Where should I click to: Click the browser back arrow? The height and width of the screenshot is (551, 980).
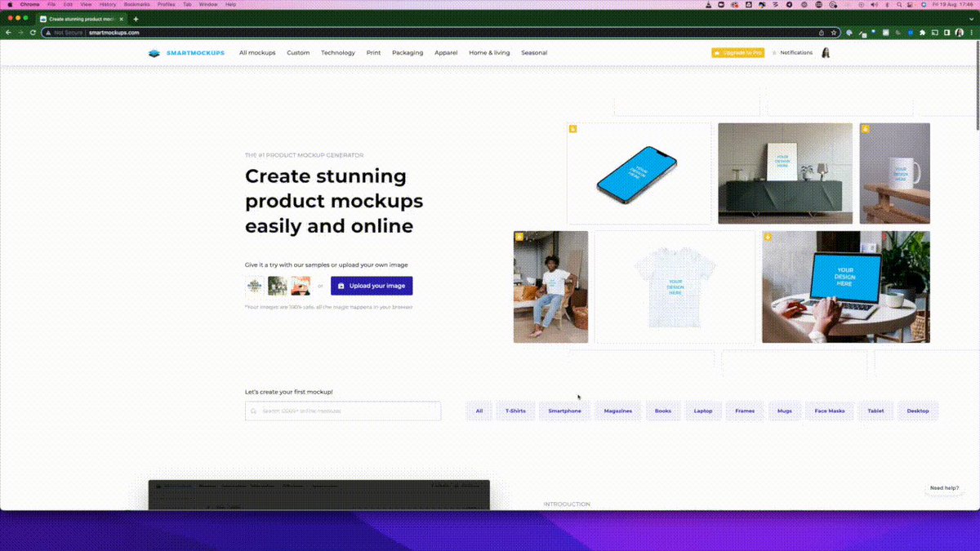[8, 33]
